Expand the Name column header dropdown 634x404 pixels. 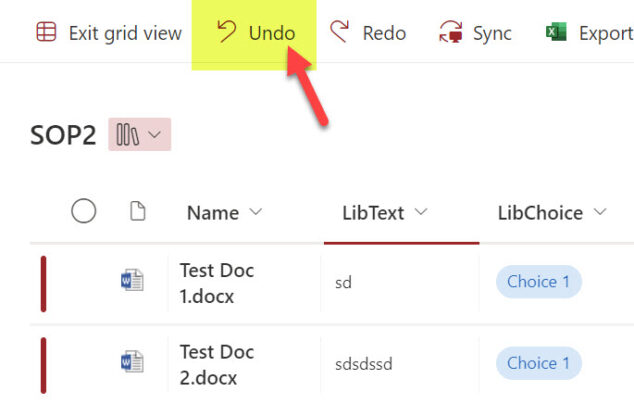(x=256, y=212)
